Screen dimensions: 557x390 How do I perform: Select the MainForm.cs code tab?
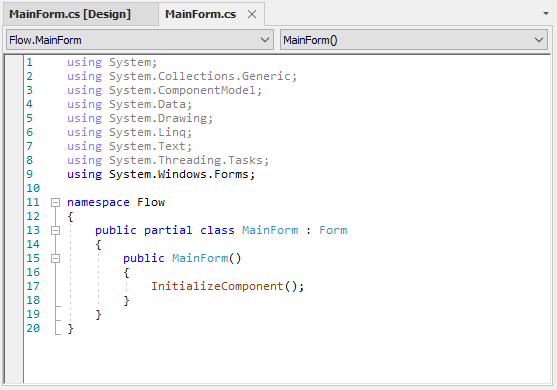point(200,14)
